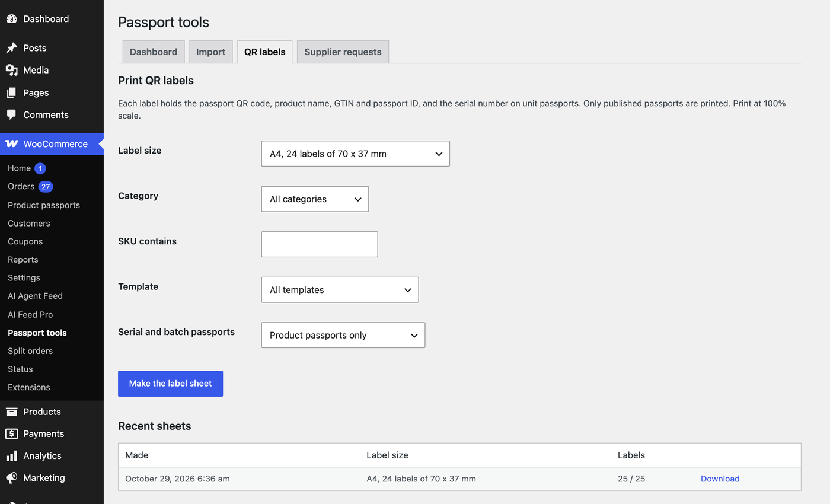
Task: Click the Comments speech bubble icon
Action: [11, 115]
